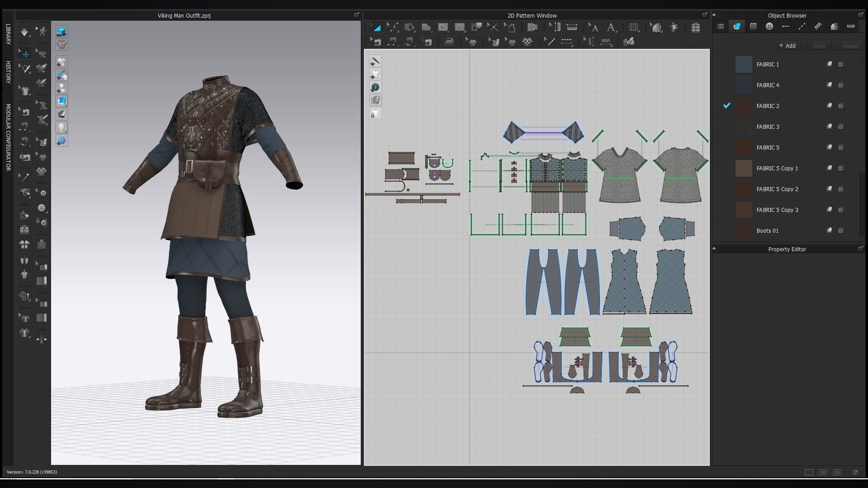Select the Internal Polygon tool
The width and height of the screenshot is (868, 488).
(x=443, y=27)
